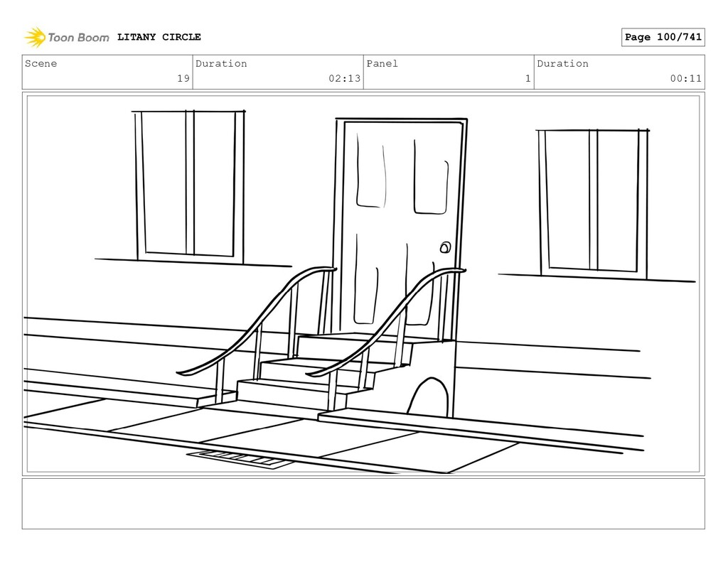This screenshot has height=562, width=728.
Task: Click the Duration label beside the Scene cell
Action: tap(221, 63)
